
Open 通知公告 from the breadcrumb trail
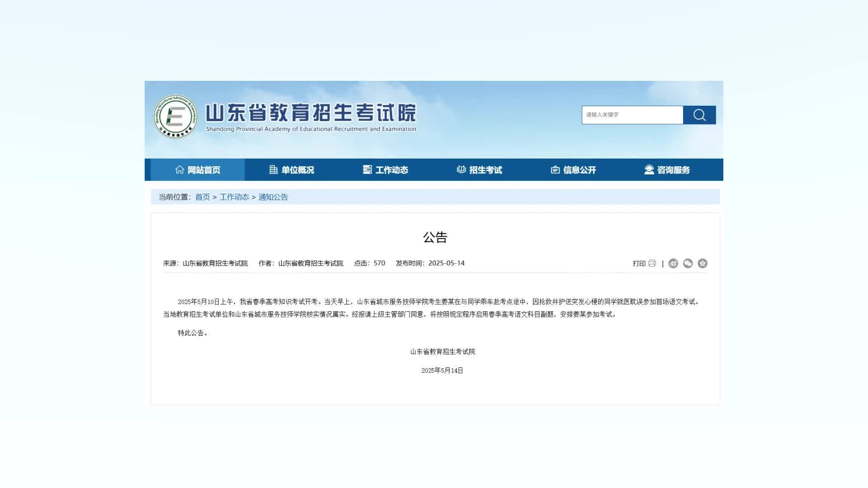[x=273, y=197]
